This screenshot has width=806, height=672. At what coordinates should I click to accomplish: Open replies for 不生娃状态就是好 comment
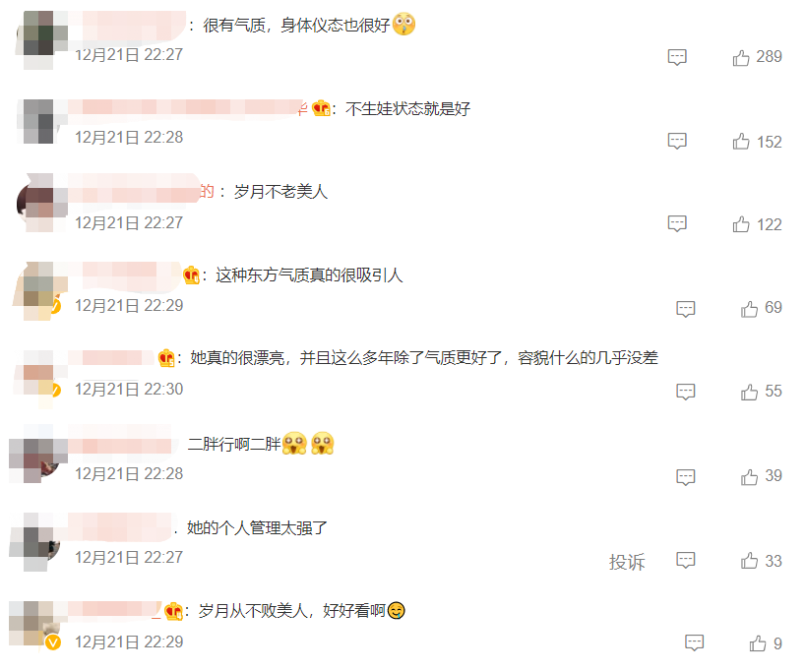click(677, 141)
